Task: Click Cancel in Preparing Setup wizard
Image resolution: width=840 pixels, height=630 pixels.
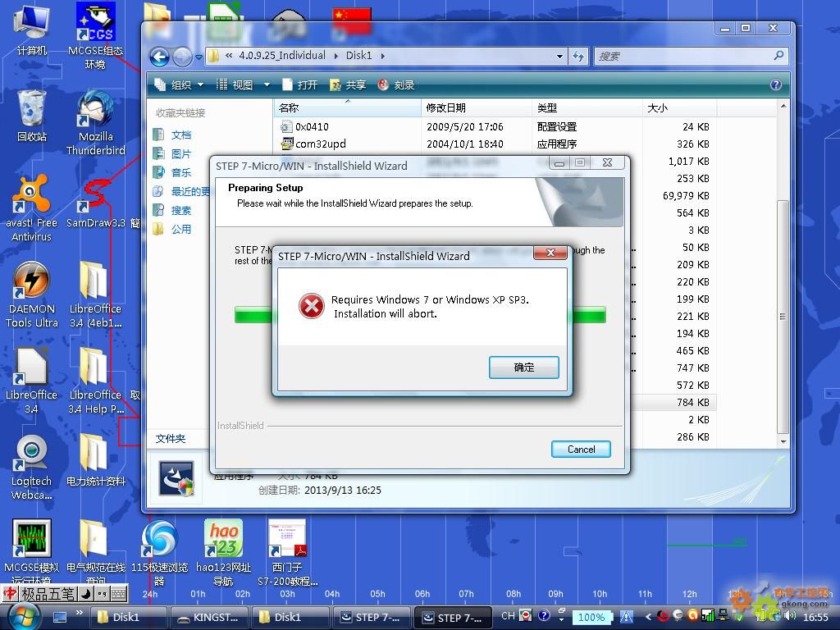Action: tap(581, 449)
